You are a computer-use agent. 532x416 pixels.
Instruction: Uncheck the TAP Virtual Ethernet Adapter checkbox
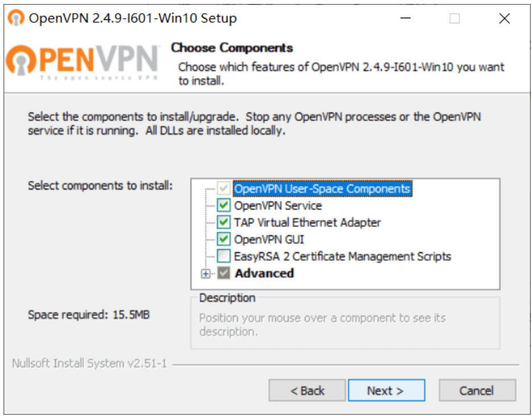(x=224, y=222)
